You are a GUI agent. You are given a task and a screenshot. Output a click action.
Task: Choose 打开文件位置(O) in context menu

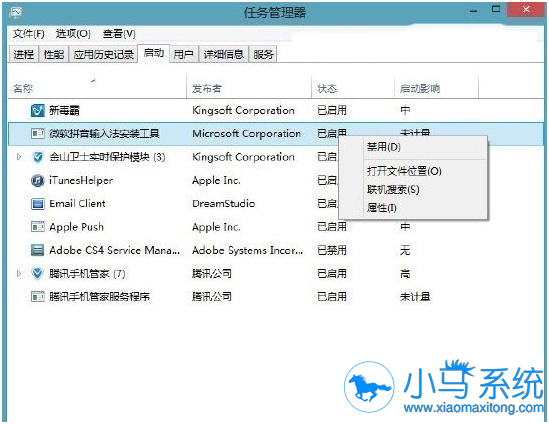pyautogui.click(x=413, y=171)
